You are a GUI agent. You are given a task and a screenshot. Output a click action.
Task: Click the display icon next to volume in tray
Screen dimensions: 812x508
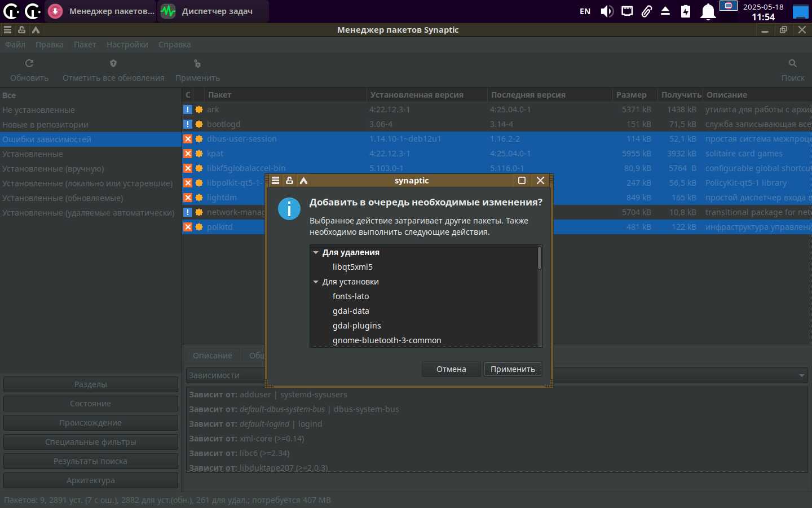(x=627, y=11)
